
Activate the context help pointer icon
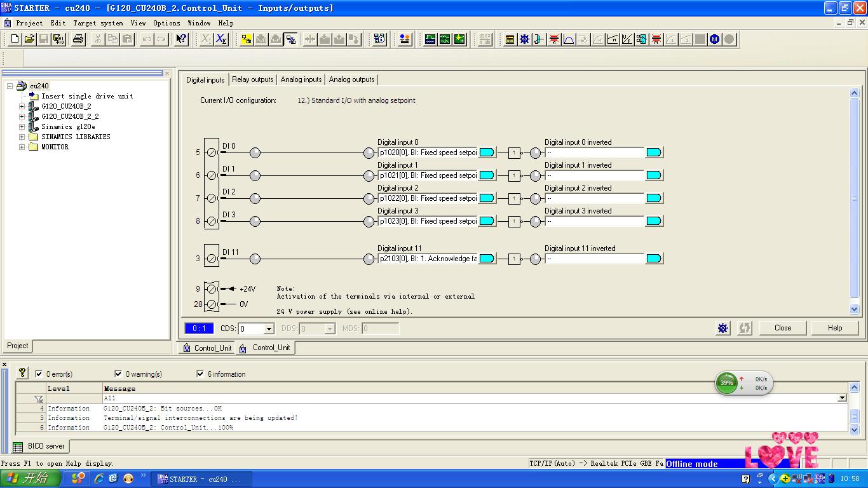click(181, 39)
